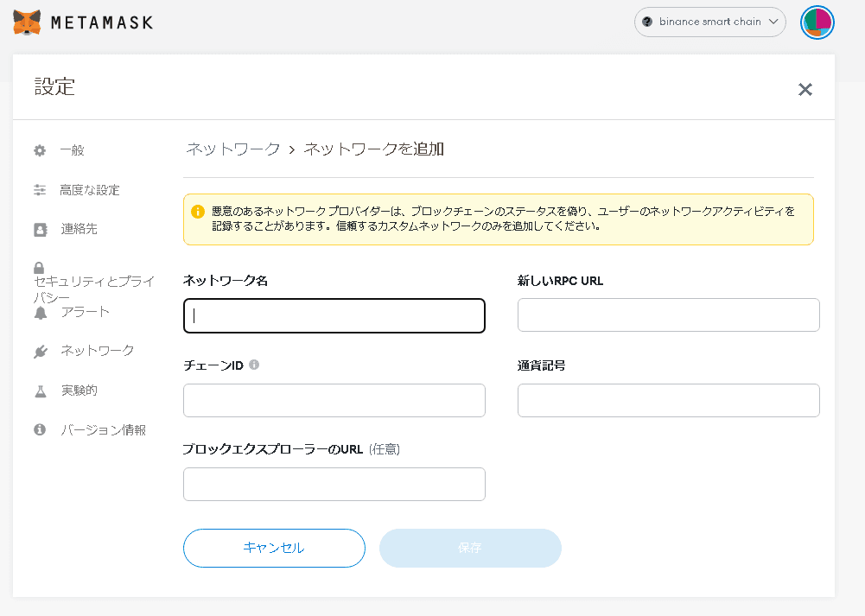
Task: Click the MetaMask fox logo
Action: [x=27, y=22]
